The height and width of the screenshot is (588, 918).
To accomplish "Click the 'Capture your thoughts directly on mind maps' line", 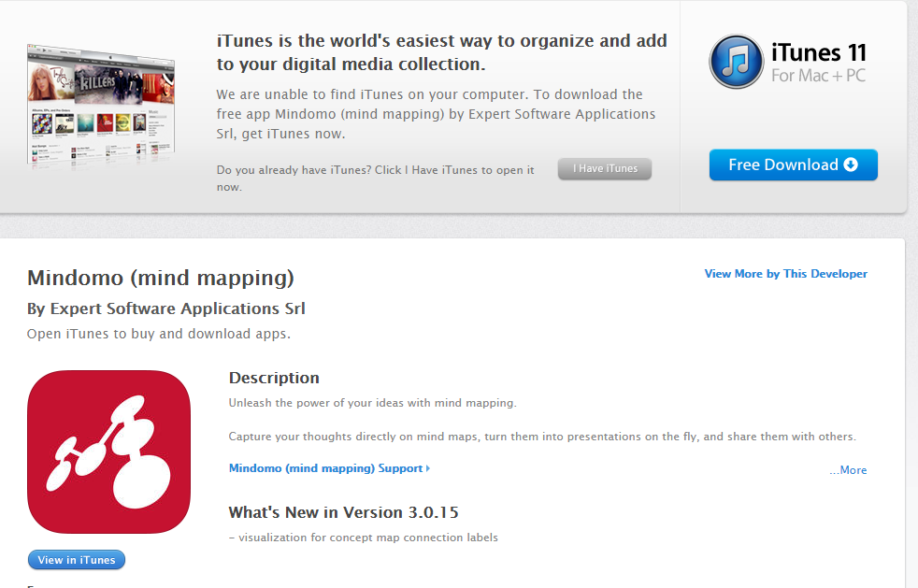I will [x=542, y=437].
